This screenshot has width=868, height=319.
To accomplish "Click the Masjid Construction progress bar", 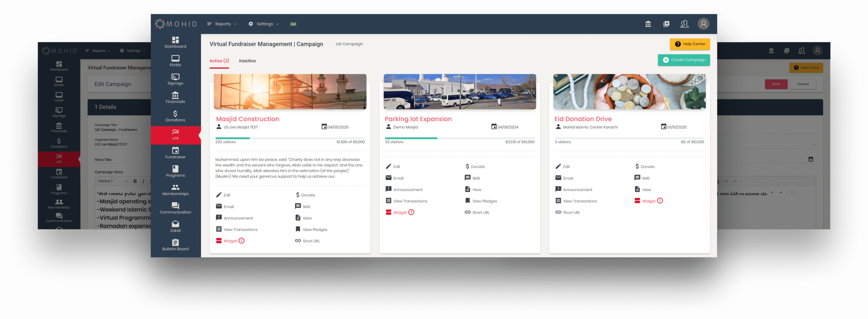I will click(x=290, y=138).
